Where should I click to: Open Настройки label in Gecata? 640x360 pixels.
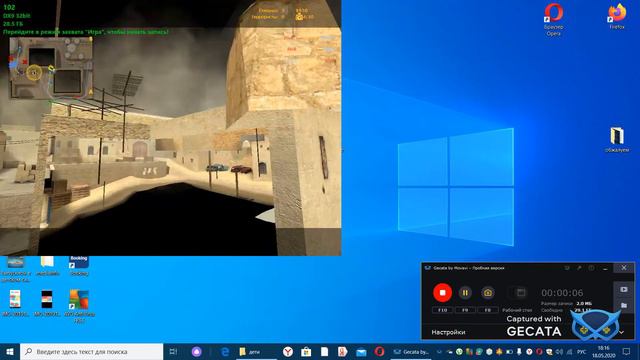pos(448,332)
